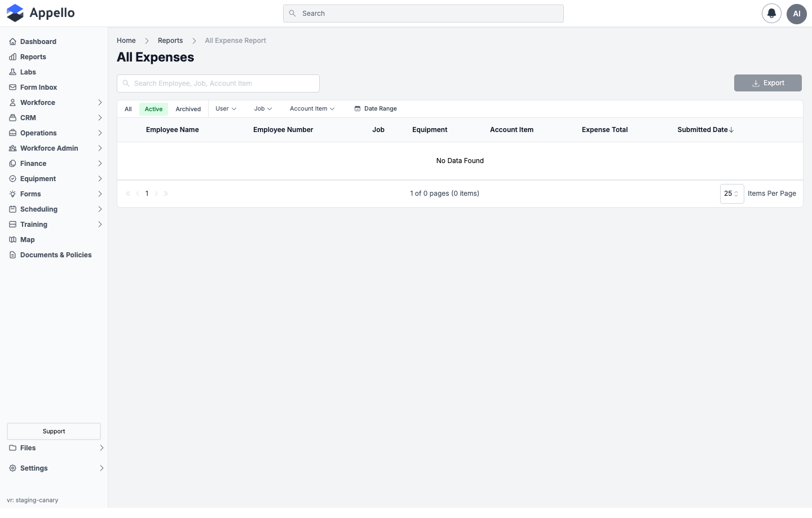The width and height of the screenshot is (812, 518).
Task: Focus Search Employee, Job, Account Item field
Action: (218, 84)
